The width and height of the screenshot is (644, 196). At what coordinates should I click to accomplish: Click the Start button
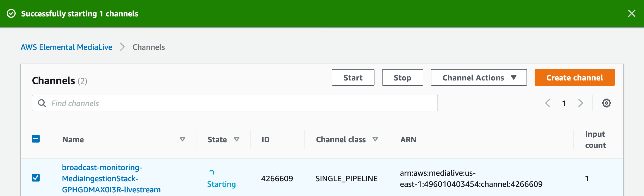click(353, 77)
